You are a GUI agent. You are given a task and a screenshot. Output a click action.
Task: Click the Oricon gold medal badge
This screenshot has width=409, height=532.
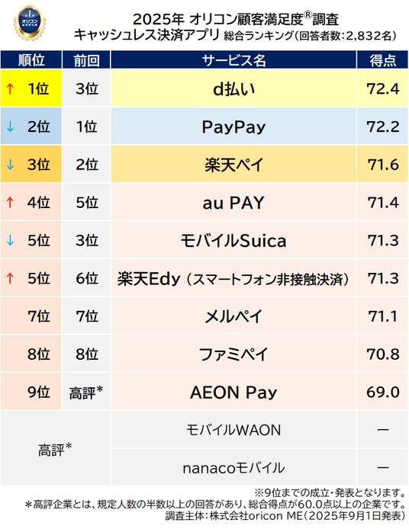[x=30, y=23]
